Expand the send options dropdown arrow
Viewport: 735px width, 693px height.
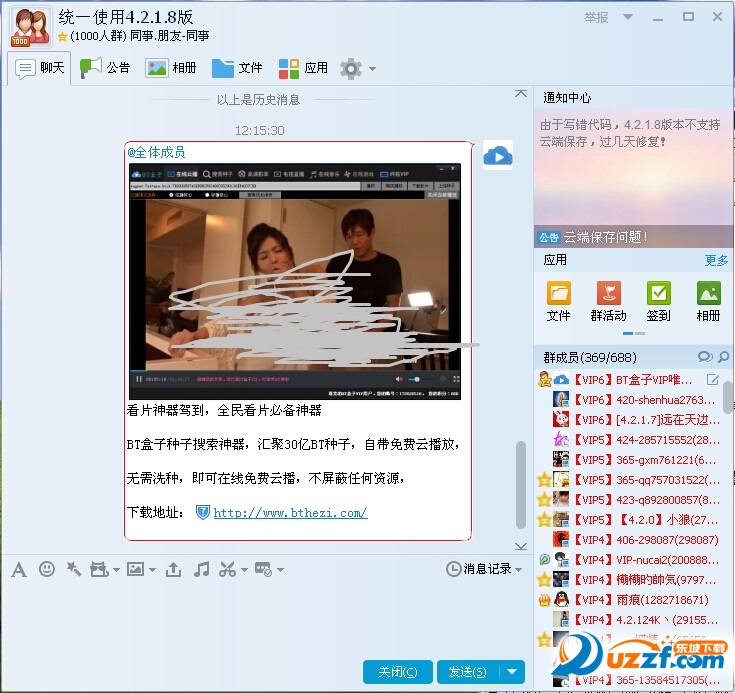[x=512, y=671]
